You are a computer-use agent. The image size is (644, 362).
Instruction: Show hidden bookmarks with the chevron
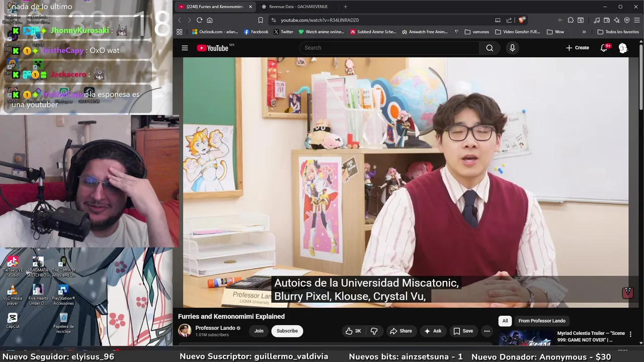[584, 32]
